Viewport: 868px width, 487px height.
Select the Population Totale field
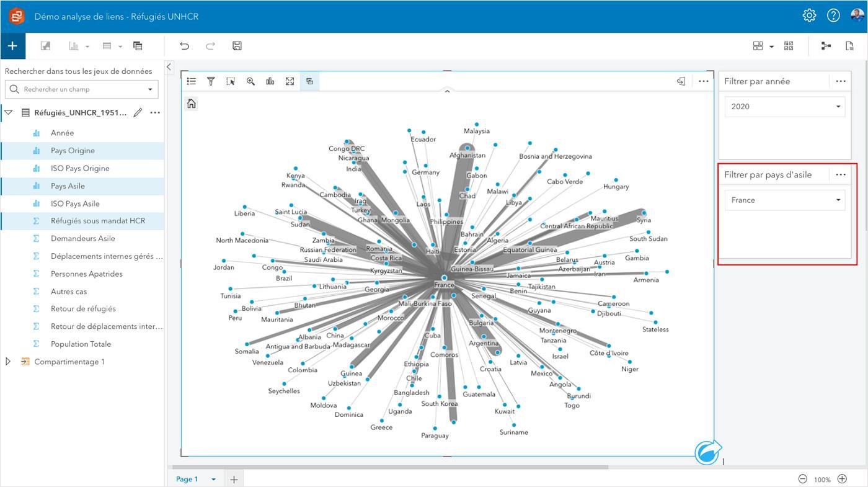83,344
